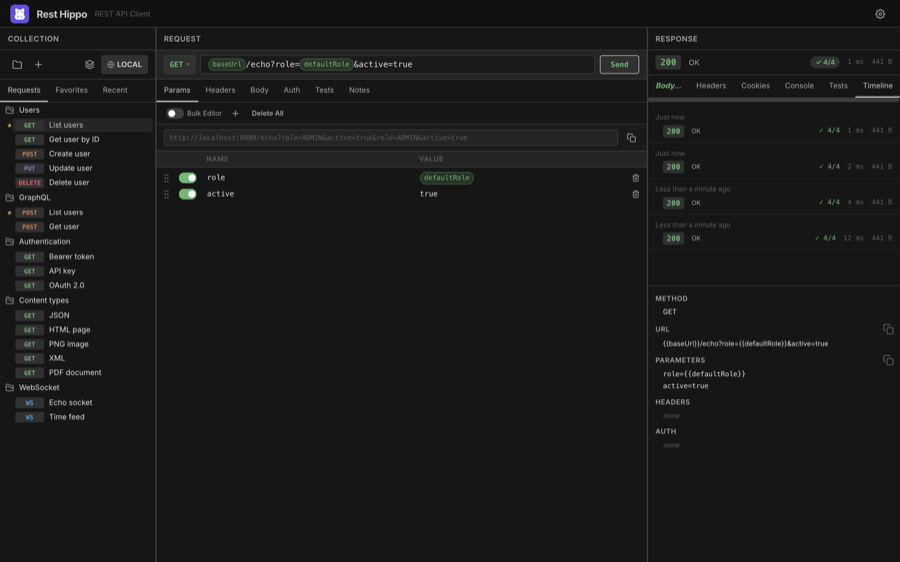Click the favorite star beside GET List users

pyautogui.click(x=9, y=125)
